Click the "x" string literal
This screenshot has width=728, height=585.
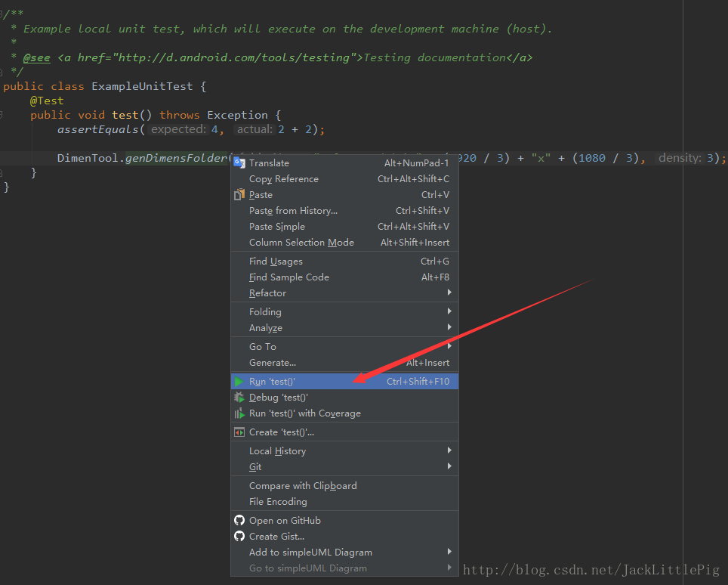pyautogui.click(x=541, y=158)
